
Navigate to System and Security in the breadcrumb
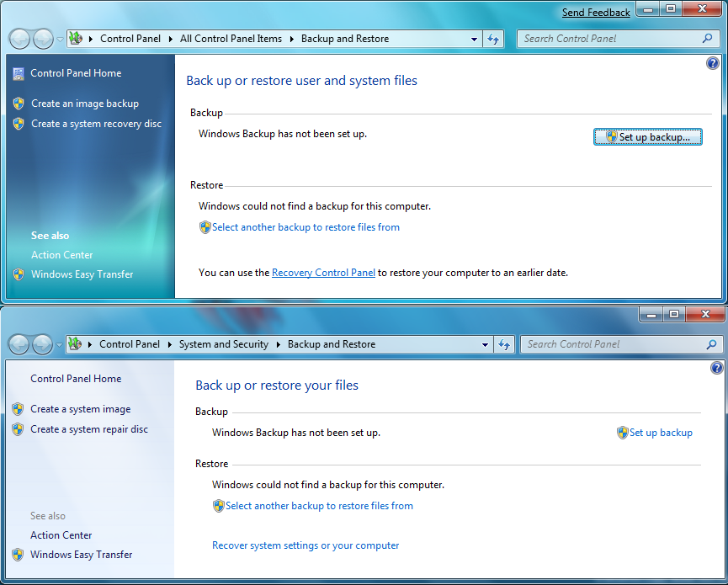click(x=224, y=344)
